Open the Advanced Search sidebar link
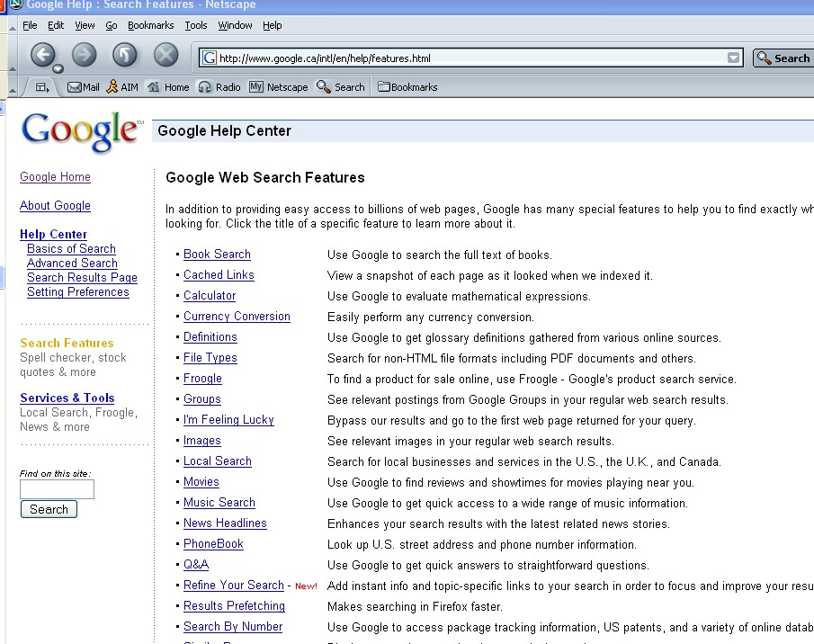This screenshot has width=814, height=644. click(x=72, y=264)
